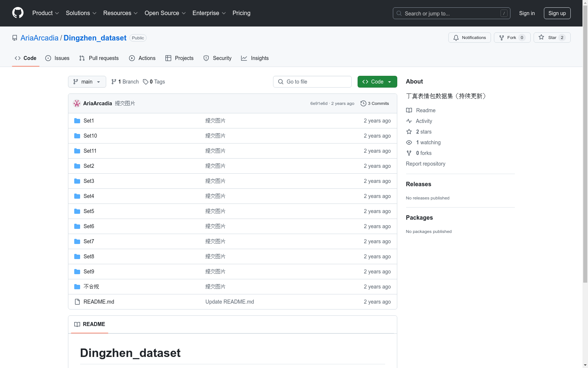Switch to the Code tab
The image size is (588, 368).
click(x=26, y=58)
